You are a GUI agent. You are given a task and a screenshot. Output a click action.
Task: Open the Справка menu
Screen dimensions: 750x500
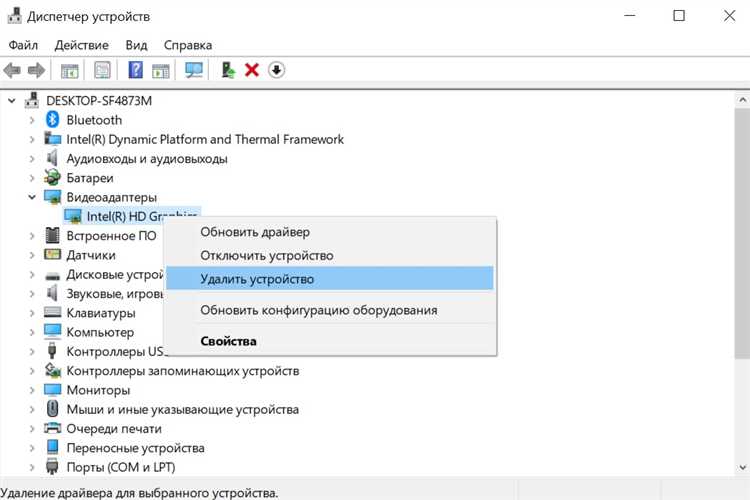tap(187, 45)
